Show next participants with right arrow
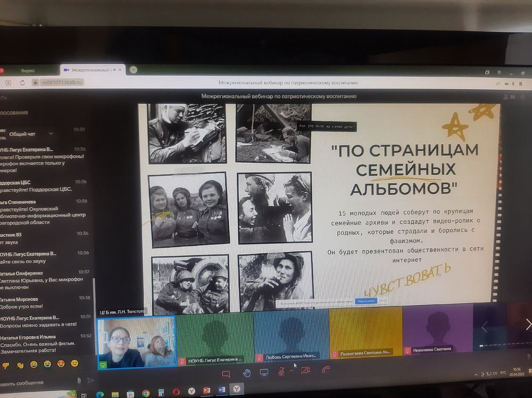The height and width of the screenshot is (398, 532). coord(528,324)
